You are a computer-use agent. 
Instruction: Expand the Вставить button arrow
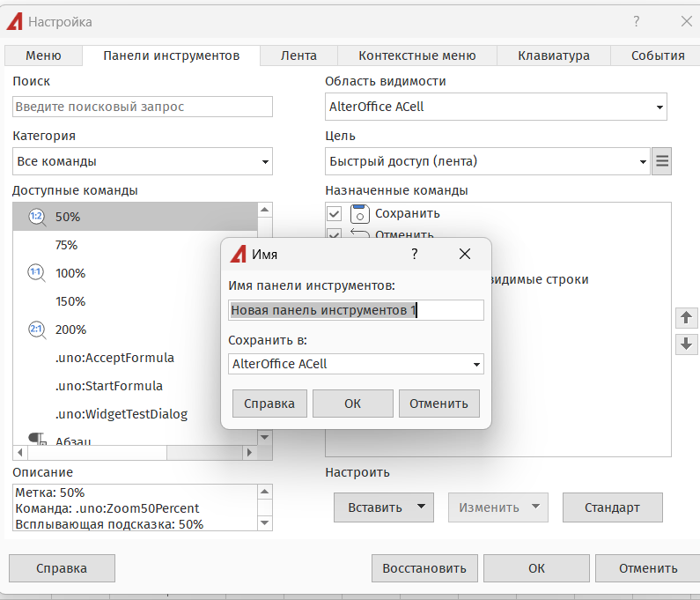click(421, 507)
